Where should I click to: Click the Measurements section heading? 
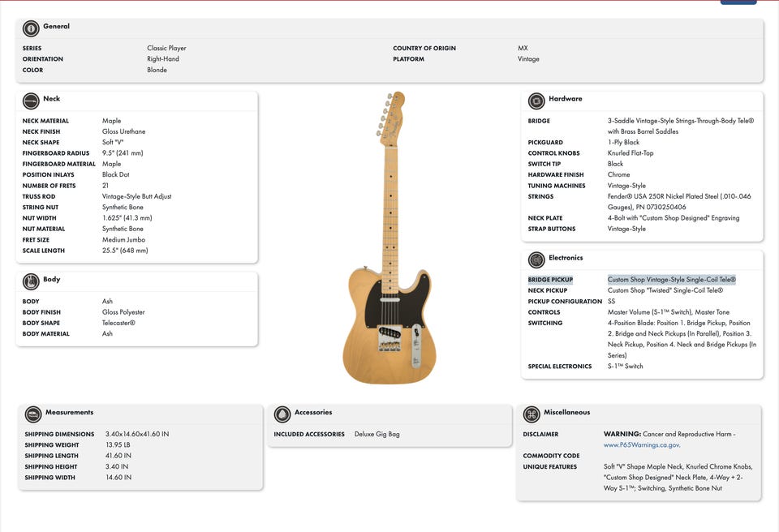point(69,412)
